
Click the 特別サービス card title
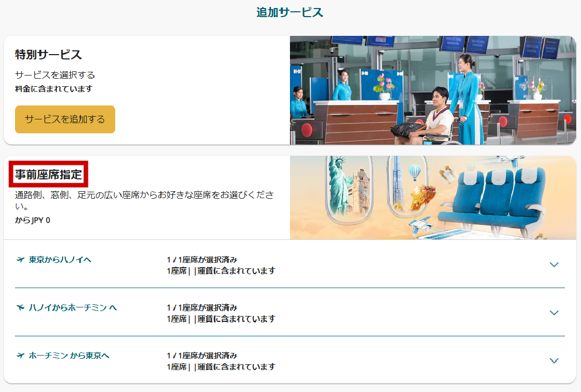(48, 55)
